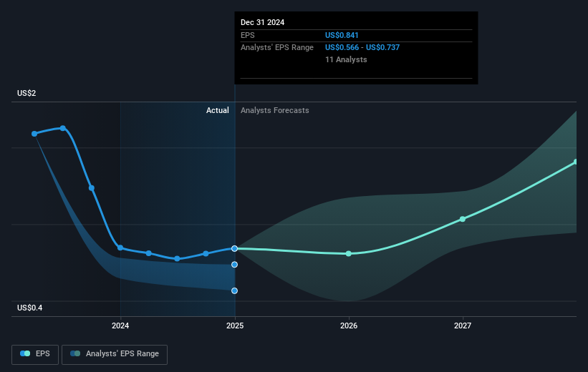Click the EPS data point at 2024
588x372 pixels.
120,248
